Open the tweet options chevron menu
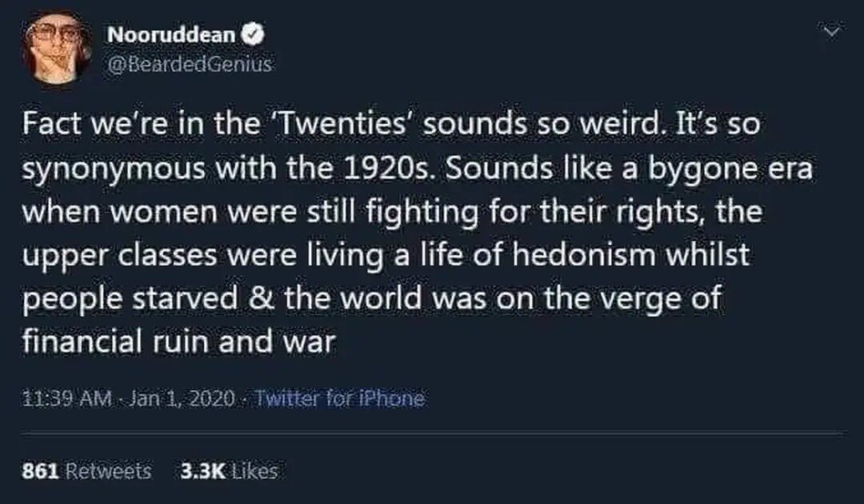864x504 pixels. pyautogui.click(x=833, y=32)
